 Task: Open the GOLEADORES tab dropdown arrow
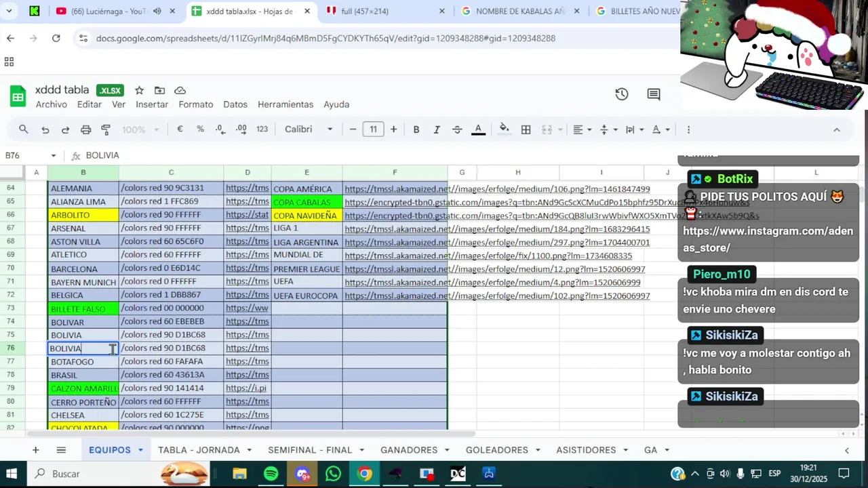click(539, 450)
